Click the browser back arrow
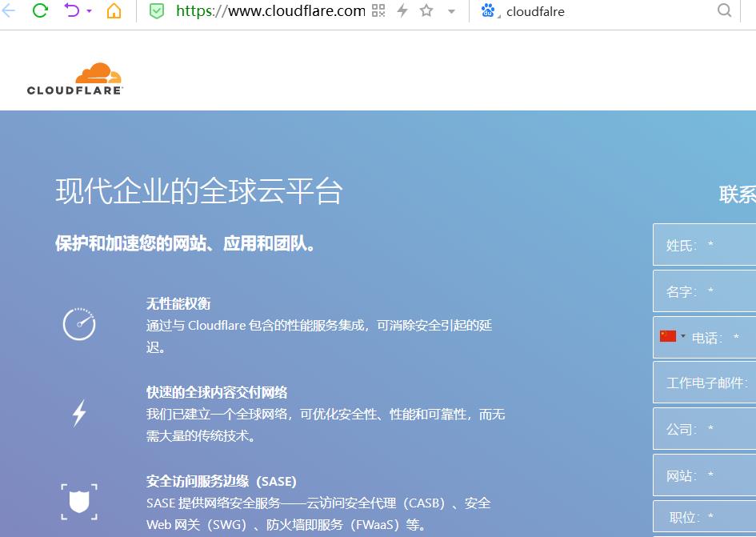Screen dimensions: 756x537 8,10
